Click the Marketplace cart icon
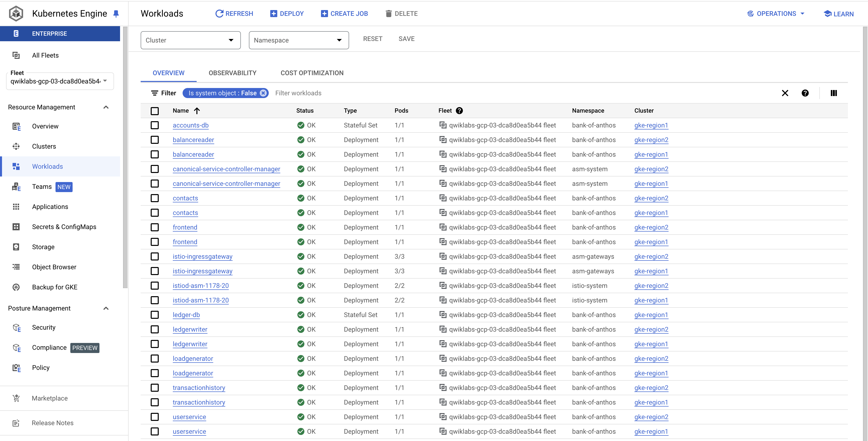The width and height of the screenshot is (868, 441). click(x=16, y=398)
